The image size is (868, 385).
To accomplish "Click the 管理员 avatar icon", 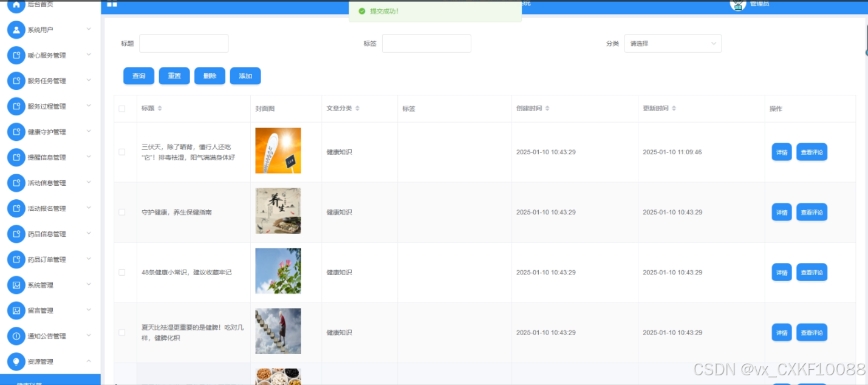I will click(x=737, y=4).
